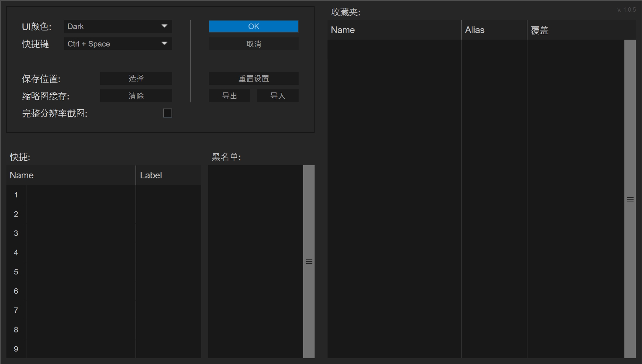Click Label cell of shortcut row 3

168,233
